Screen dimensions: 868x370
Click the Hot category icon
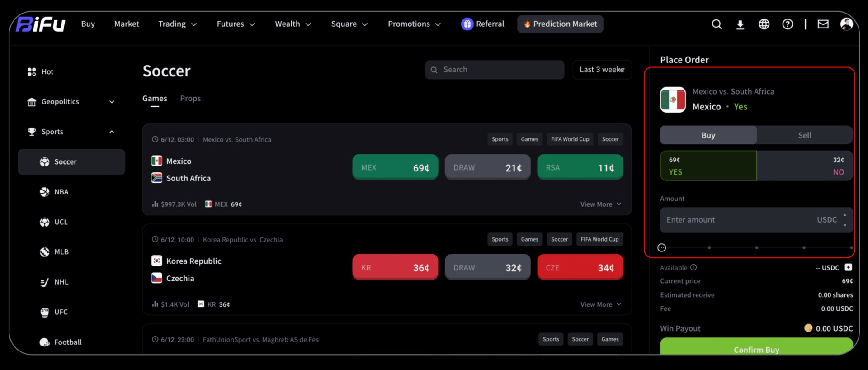click(x=32, y=72)
